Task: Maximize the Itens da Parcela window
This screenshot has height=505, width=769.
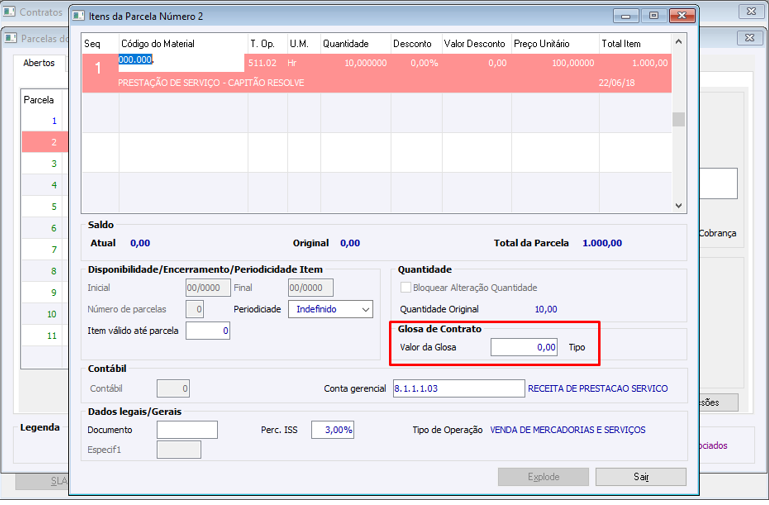Action: (x=653, y=16)
